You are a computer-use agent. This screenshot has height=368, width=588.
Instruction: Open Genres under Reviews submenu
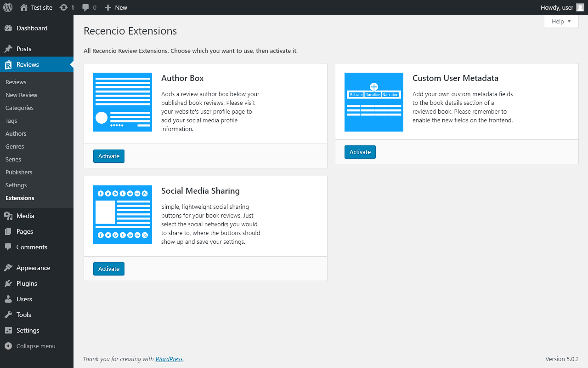tap(15, 146)
